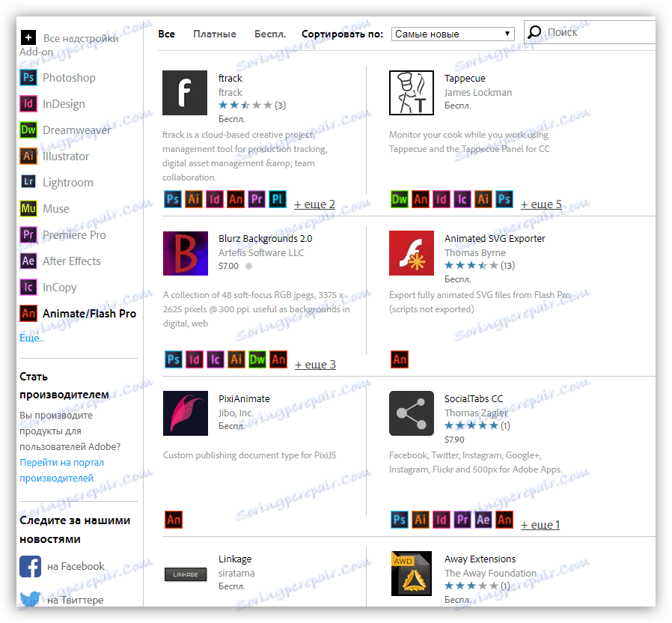The width and height of the screenshot is (672, 623).
Task: Click the ftrack star rating
Action: pyautogui.click(x=245, y=105)
